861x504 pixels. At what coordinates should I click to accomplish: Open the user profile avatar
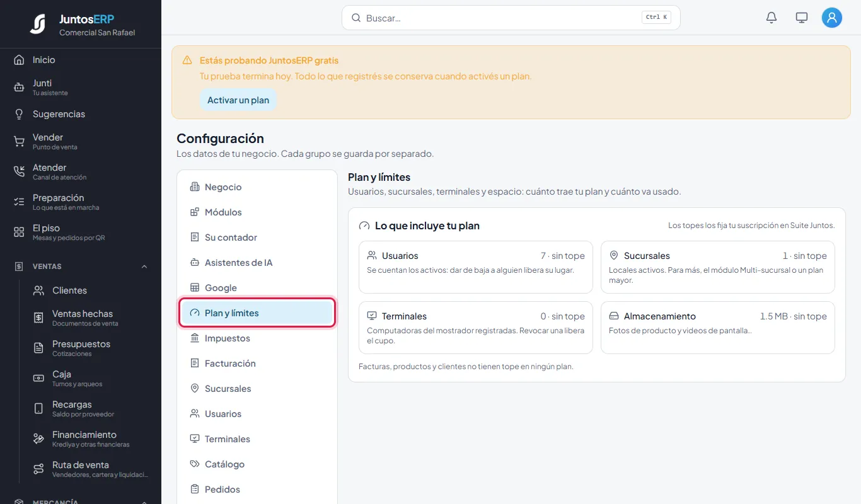(832, 18)
